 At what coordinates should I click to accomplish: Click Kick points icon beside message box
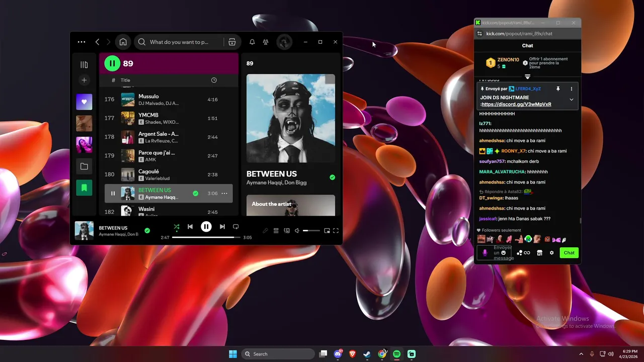tap(523, 253)
